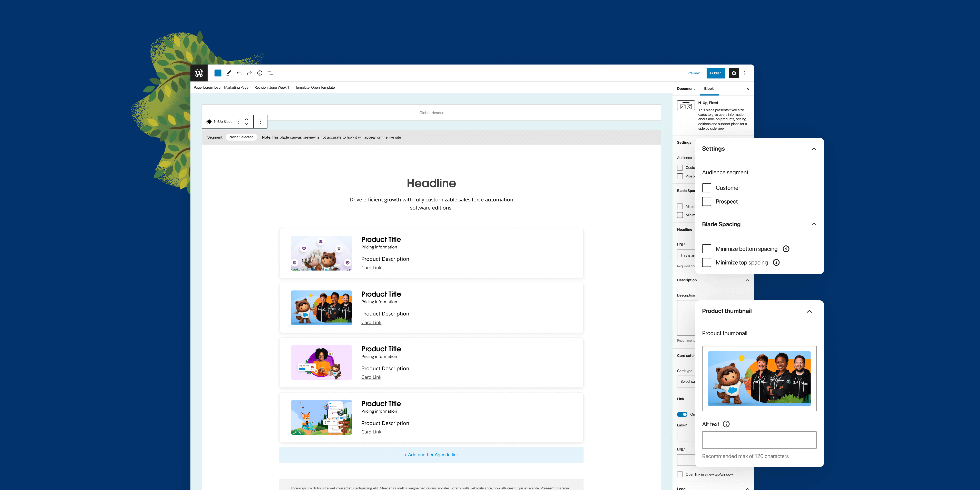980x490 pixels.
Task: Switch to the Document tab
Action: point(686,89)
